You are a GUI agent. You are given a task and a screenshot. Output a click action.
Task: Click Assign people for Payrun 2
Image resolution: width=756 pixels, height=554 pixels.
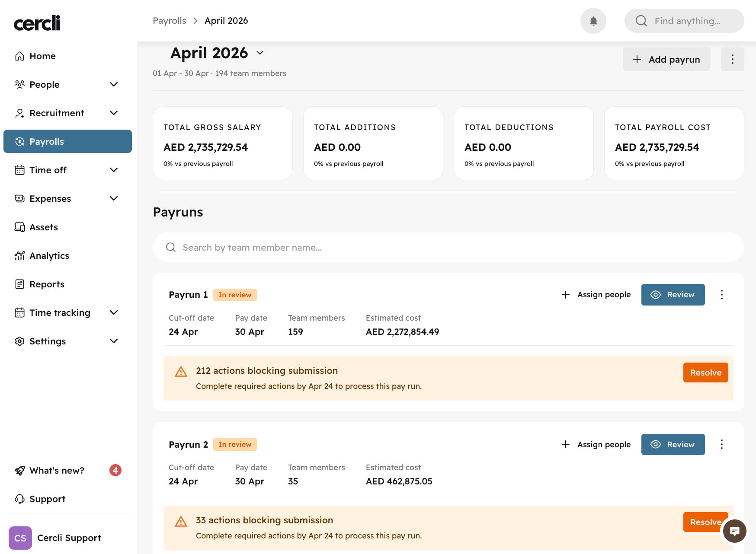(596, 444)
